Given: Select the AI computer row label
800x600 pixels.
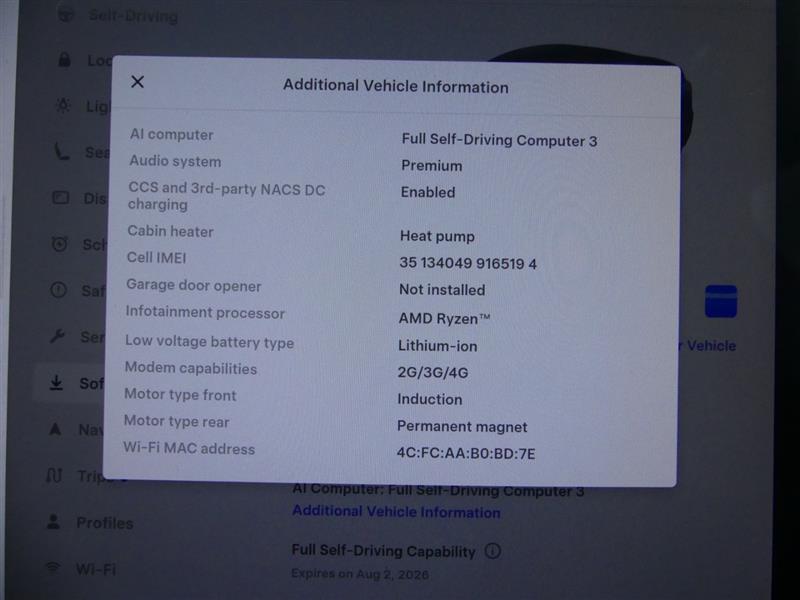Looking at the screenshot, I should [171, 134].
